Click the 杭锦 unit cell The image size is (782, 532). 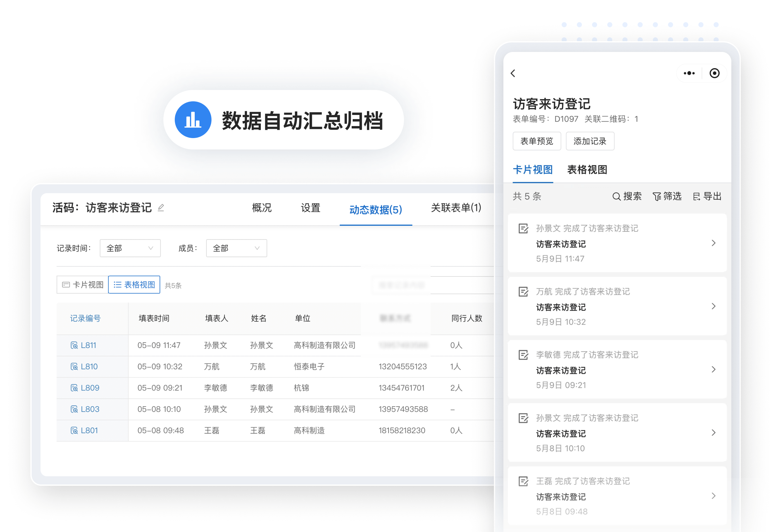(x=301, y=388)
